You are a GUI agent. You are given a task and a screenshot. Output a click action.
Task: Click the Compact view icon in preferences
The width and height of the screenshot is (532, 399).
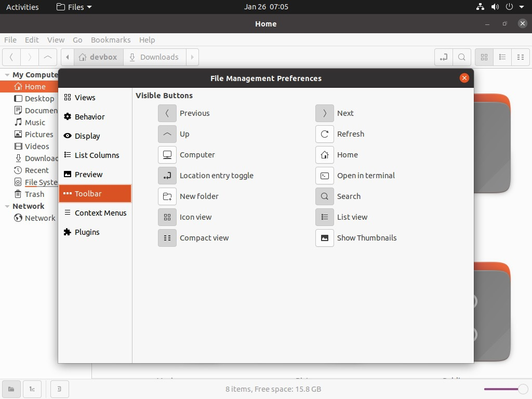167,238
